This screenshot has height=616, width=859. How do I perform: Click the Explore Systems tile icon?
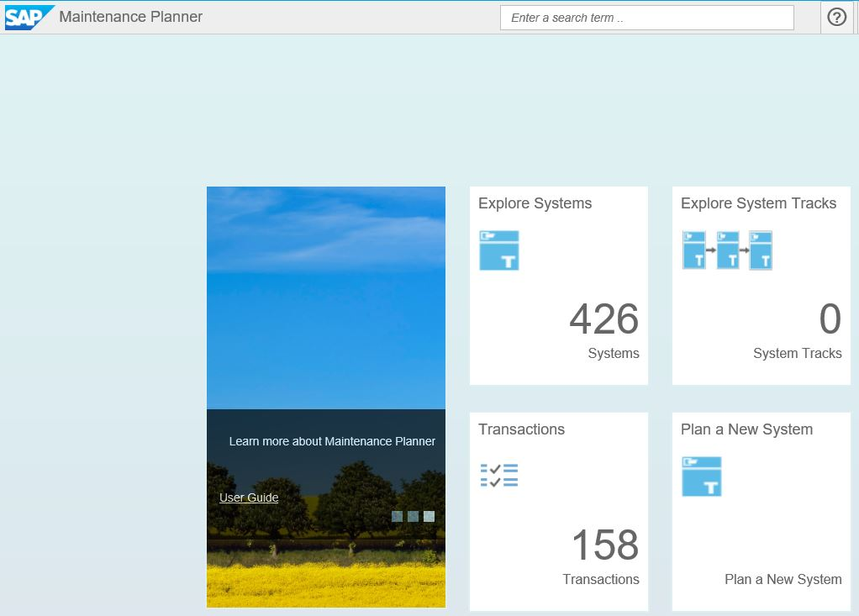(499, 250)
